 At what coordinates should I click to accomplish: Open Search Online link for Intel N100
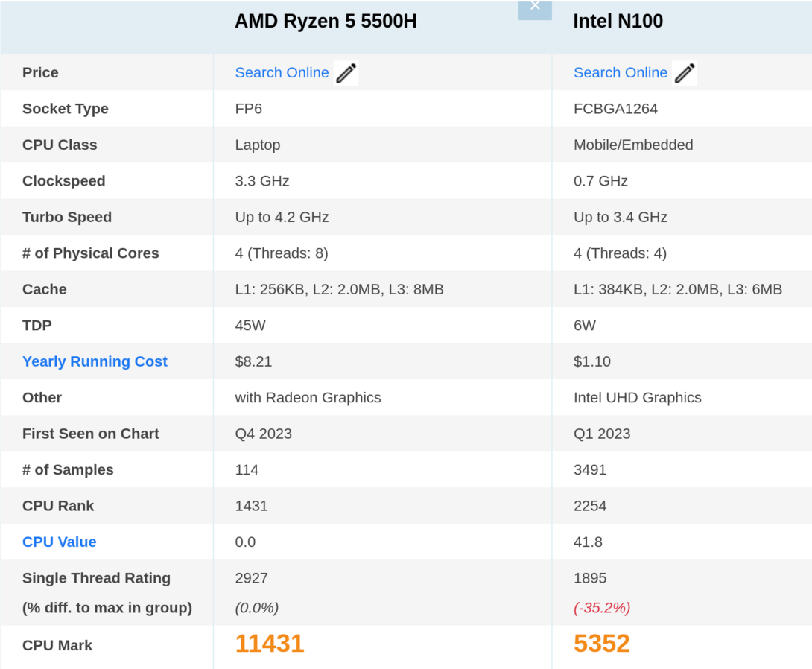[x=620, y=73]
